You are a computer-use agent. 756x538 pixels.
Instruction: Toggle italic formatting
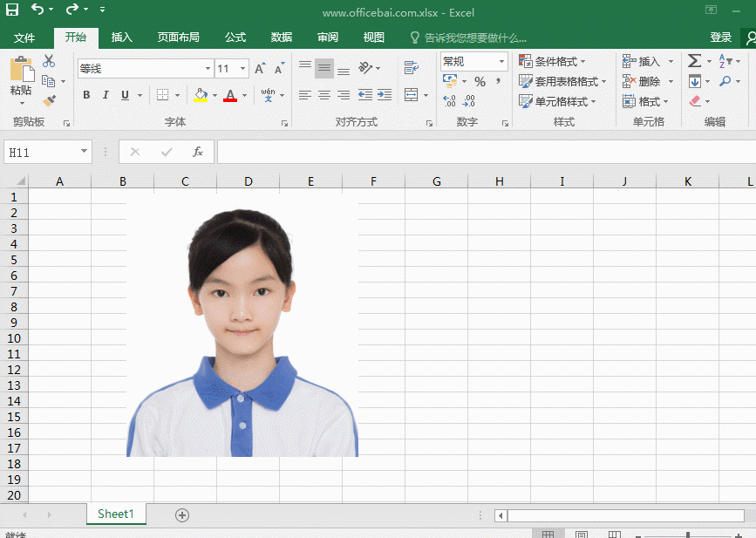106,95
